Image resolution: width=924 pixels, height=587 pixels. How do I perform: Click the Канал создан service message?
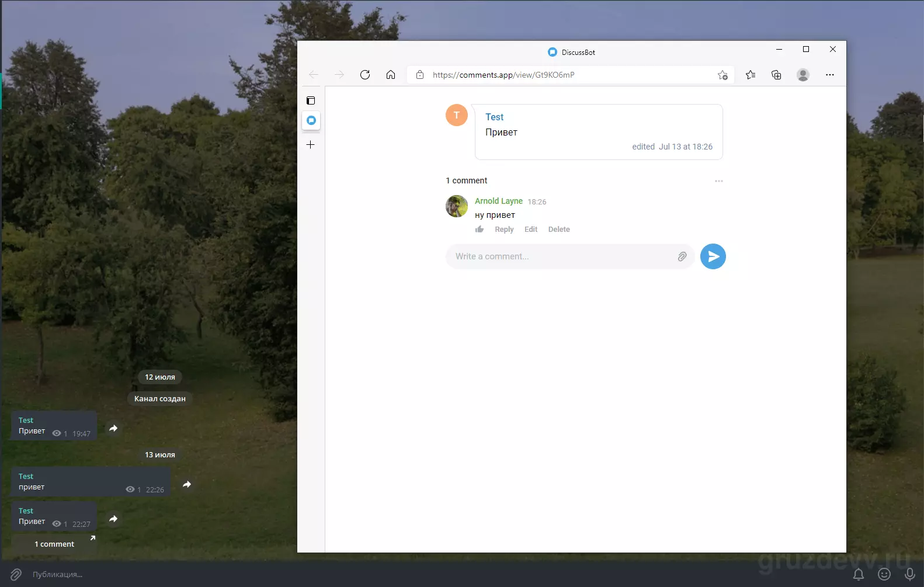click(160, 398)
